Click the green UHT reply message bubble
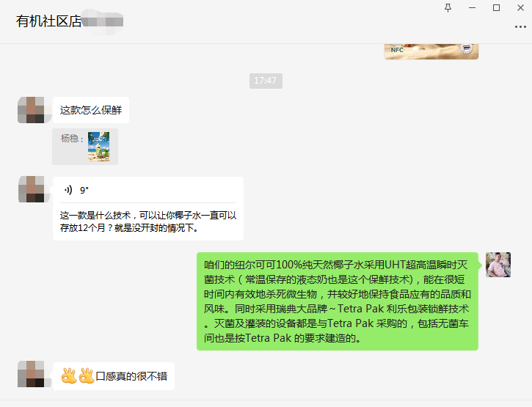 (338, 301)
